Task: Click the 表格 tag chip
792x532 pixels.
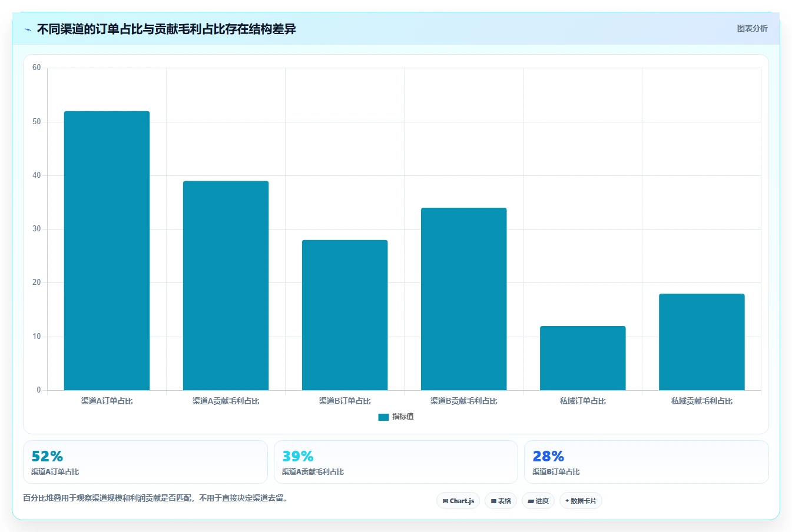Action: (501, 501)
